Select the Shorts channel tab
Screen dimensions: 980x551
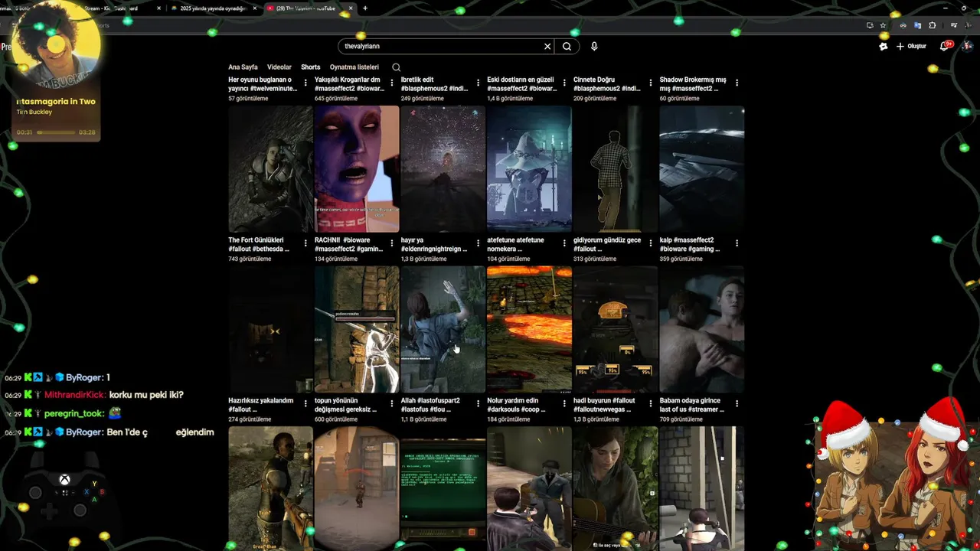click(x=311, y=67)
